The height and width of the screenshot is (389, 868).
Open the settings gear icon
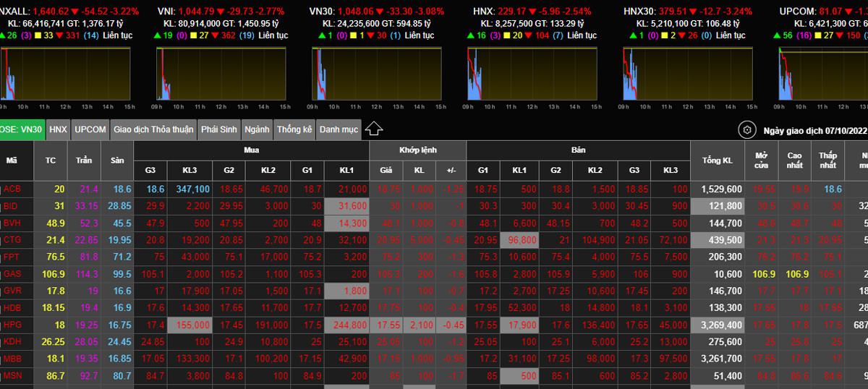[746, 130]
